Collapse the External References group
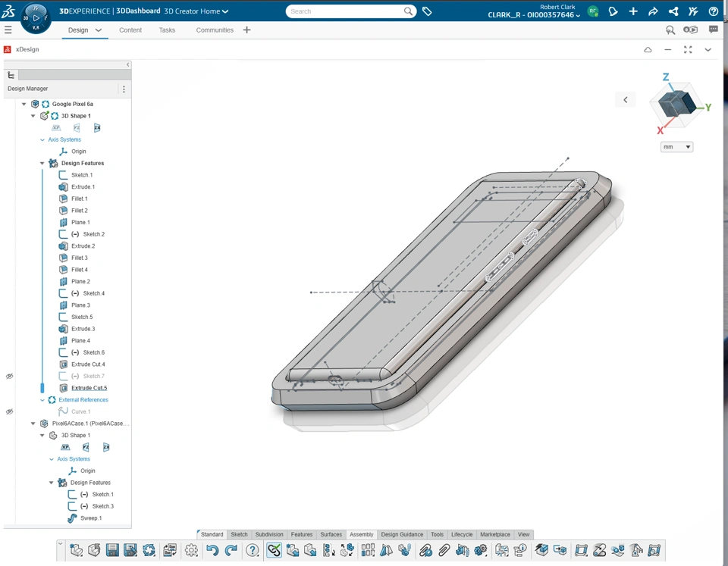Image resolution: width=728 pixels, height=566 pixels. 42,400
